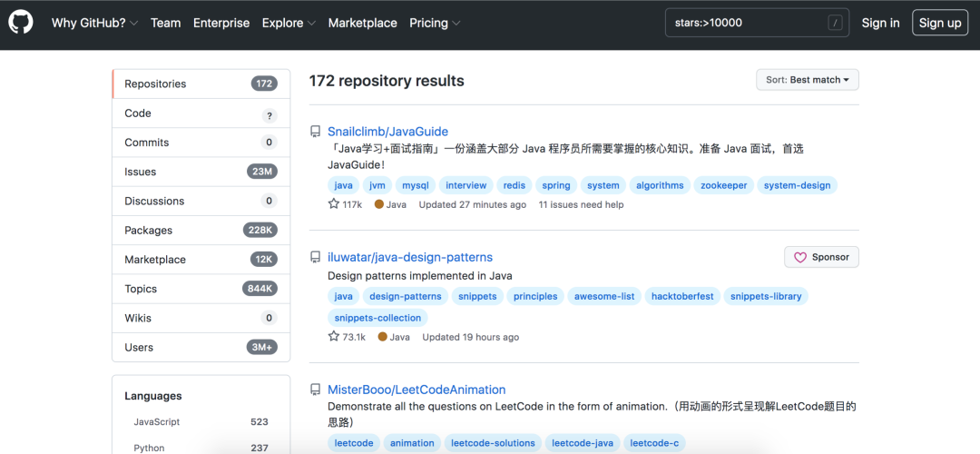Image resolution: width=980 pixels, height=454 pixels.
Task: Click the Sign up button
Action: coord(940,23)
